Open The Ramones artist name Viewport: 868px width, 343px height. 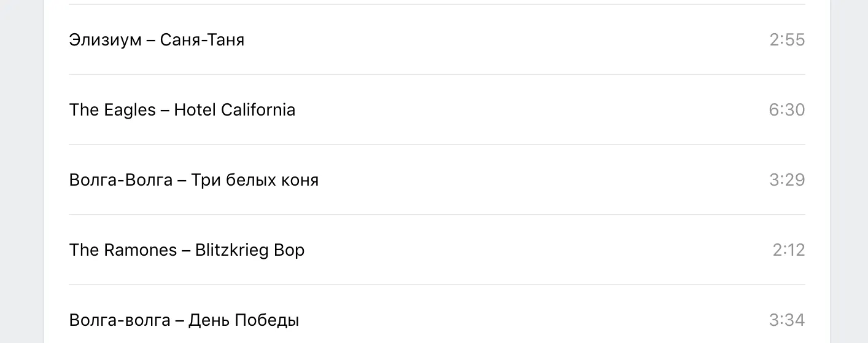(x=123, y=250)
